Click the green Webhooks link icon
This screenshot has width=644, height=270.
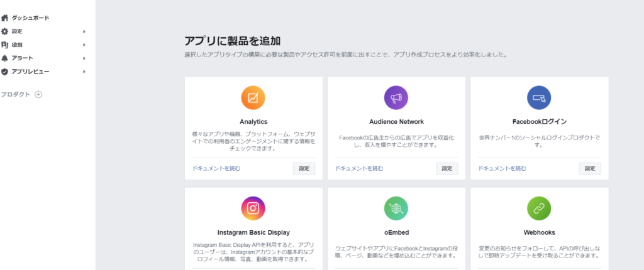[539, 208]
